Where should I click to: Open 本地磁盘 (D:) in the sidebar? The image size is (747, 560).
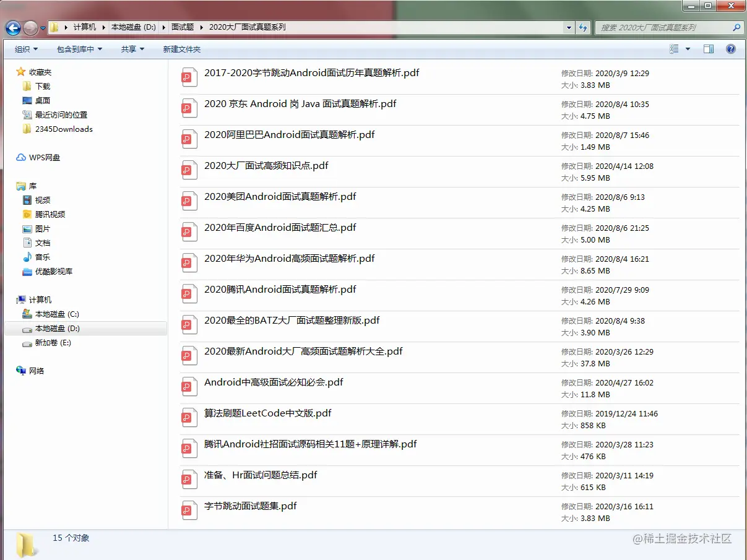coord(58,328)
